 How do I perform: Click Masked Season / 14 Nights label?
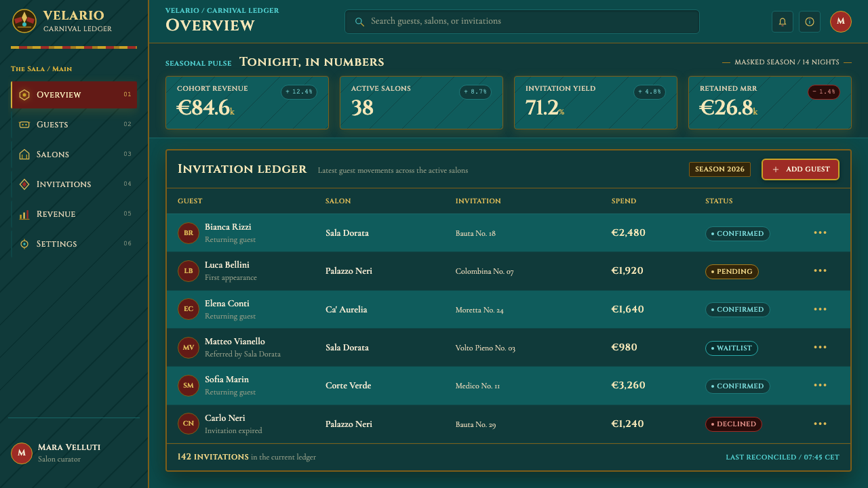coord(787,62)
